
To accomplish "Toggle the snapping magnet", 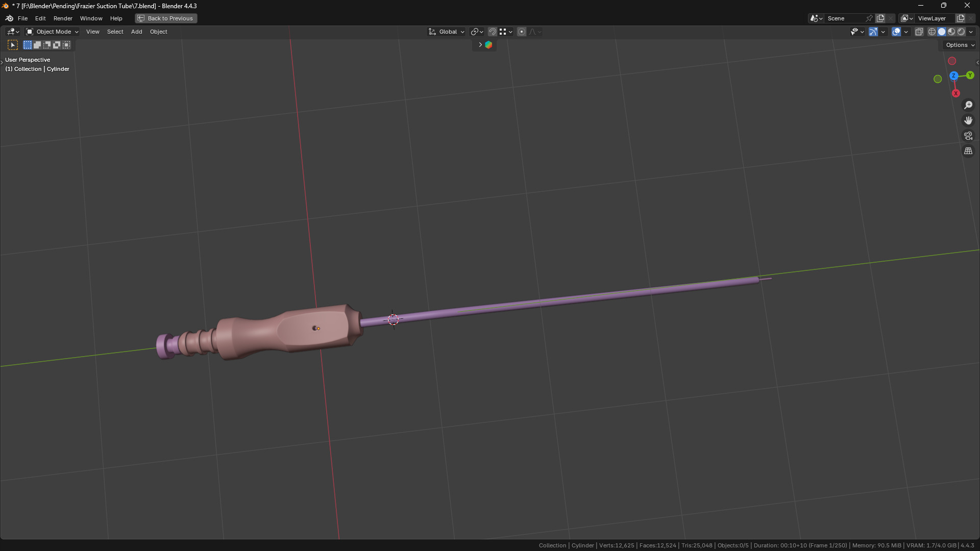I will [x=493, y=32].
